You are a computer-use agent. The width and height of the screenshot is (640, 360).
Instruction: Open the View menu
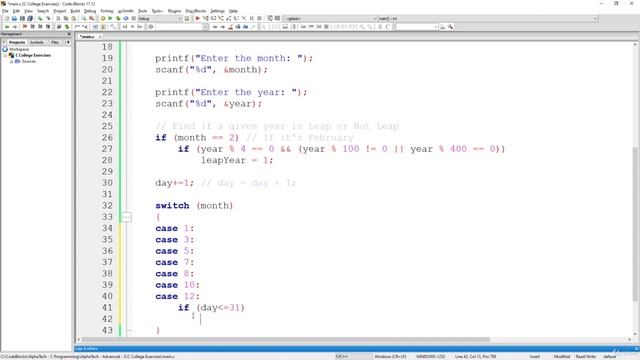[28, 11]
